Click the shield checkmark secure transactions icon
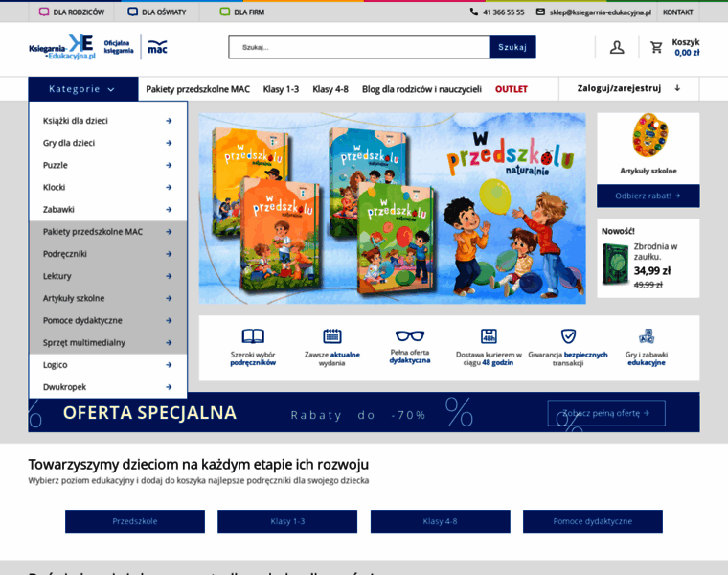The image size is (728, 575). 568,335
